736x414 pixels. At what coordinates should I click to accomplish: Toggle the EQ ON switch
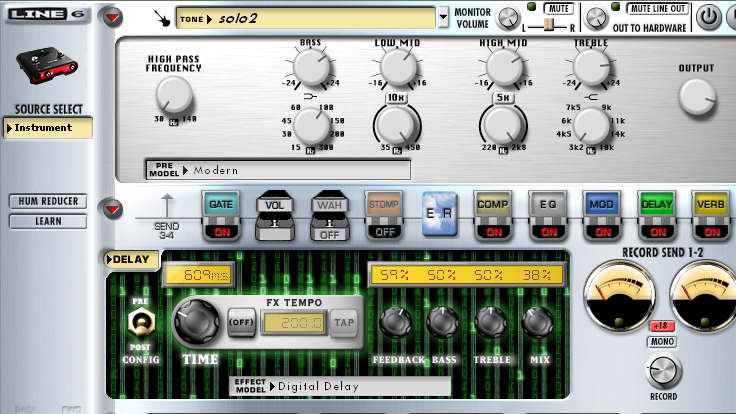point(549,232)
